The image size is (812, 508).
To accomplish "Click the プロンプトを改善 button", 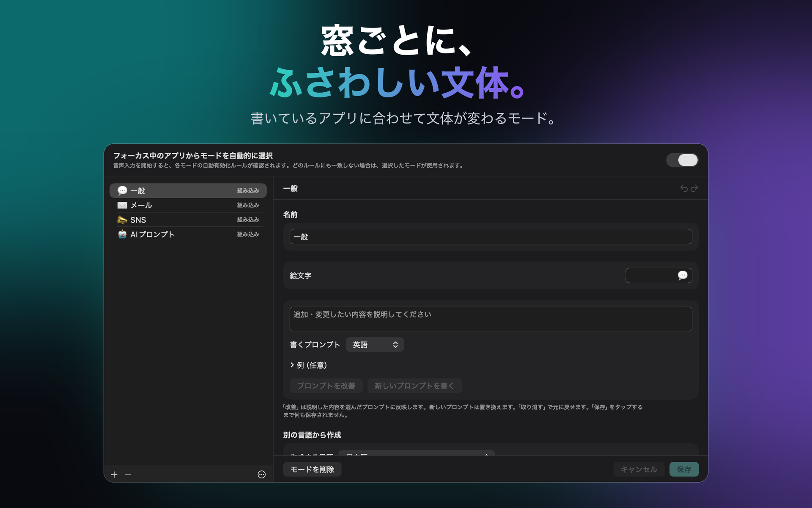I will click(x=326, y=386).
